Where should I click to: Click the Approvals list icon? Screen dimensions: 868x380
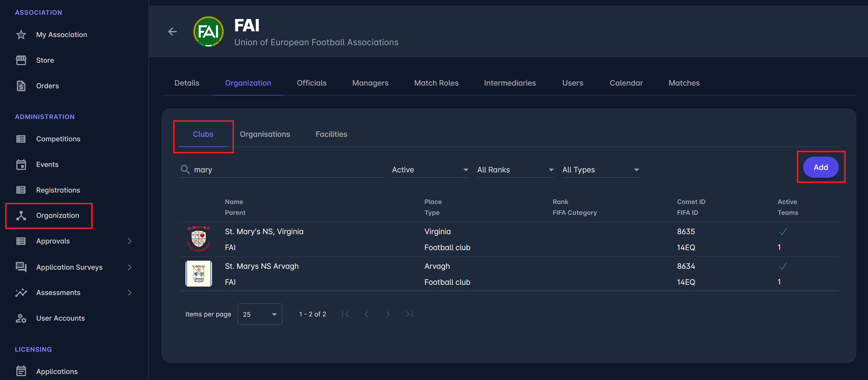21,241
